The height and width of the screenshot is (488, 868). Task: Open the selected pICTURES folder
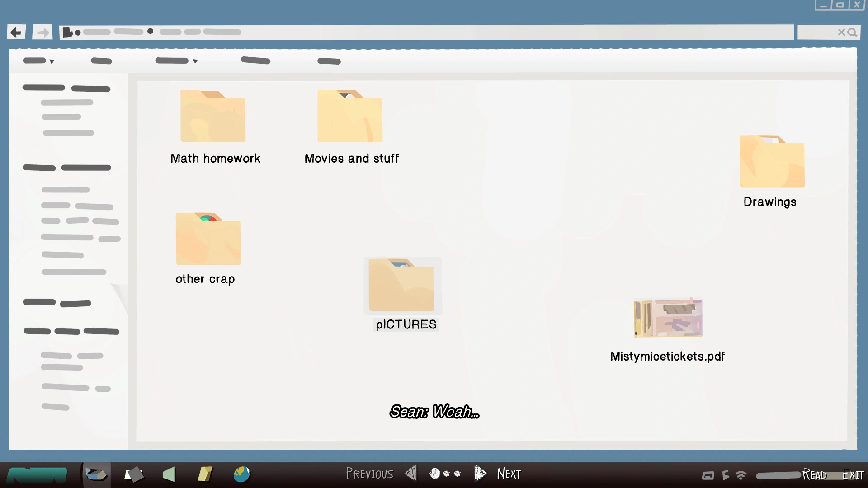(401, 286)
